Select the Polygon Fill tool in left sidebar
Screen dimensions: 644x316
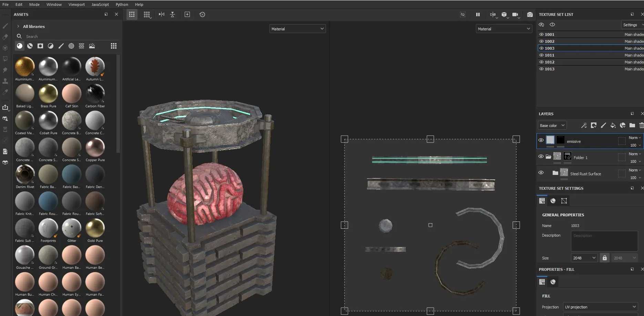pos(5,59)
